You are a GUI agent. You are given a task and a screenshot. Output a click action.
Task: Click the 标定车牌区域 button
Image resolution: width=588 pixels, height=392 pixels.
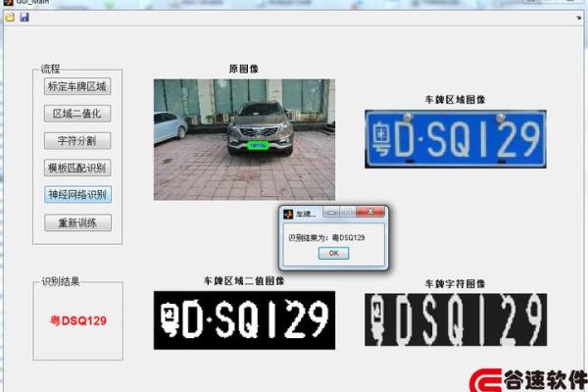[x=77, y=86]
